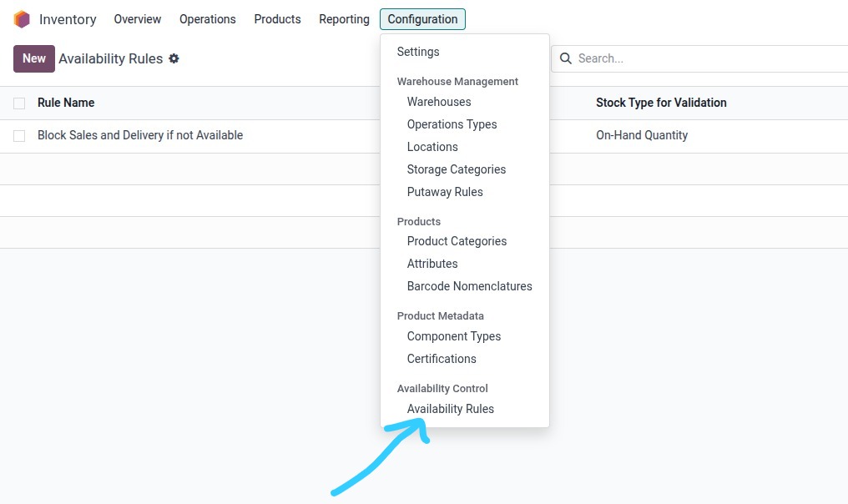
Task: Open the Block Sales and Delivery rule record
Action: (x=140, y=135)
